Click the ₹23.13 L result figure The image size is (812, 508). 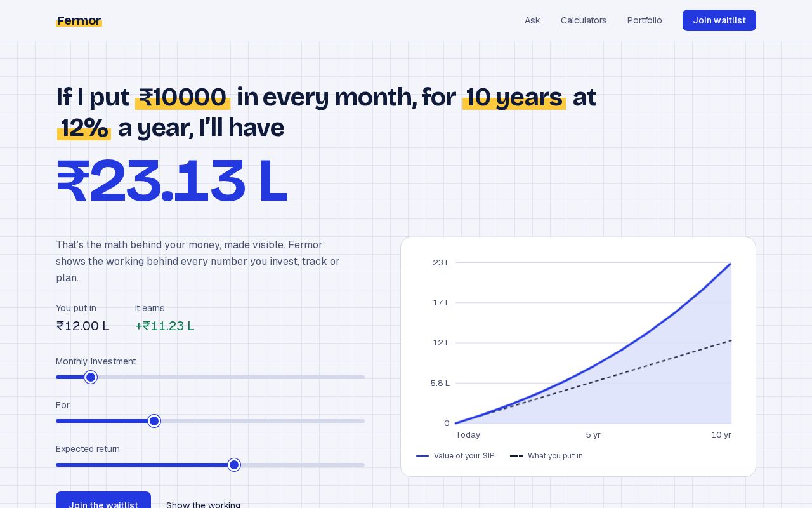click(172, 182)
